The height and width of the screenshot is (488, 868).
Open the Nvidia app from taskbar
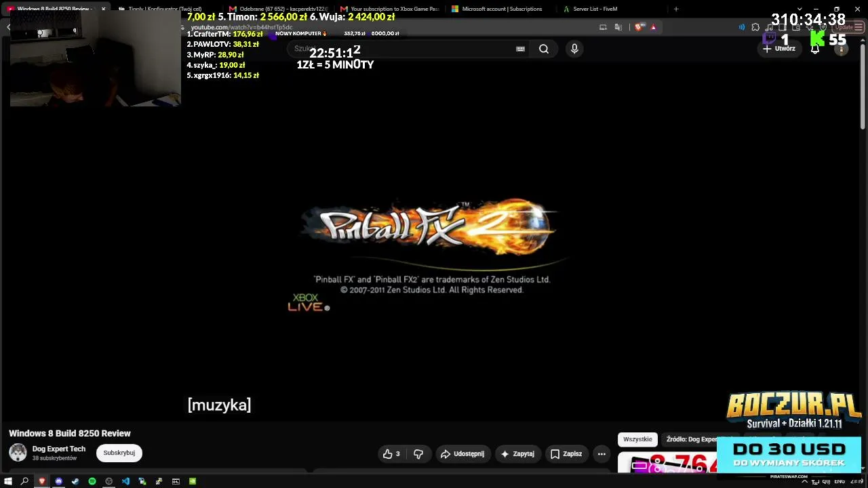point(193,481)
